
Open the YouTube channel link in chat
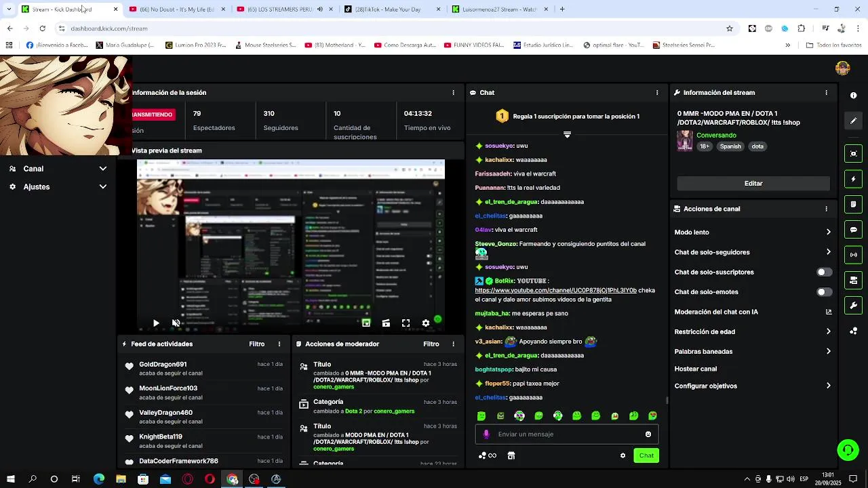click(556, 290)
